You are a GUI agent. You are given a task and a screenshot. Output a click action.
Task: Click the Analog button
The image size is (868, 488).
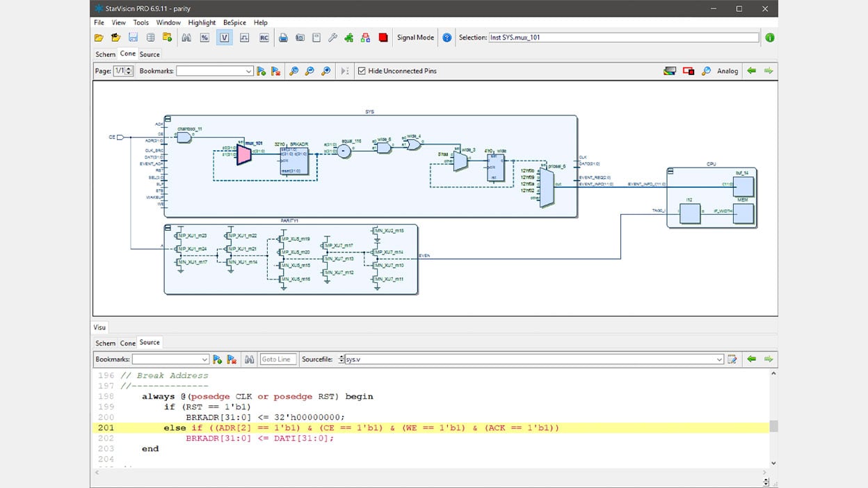728,71
